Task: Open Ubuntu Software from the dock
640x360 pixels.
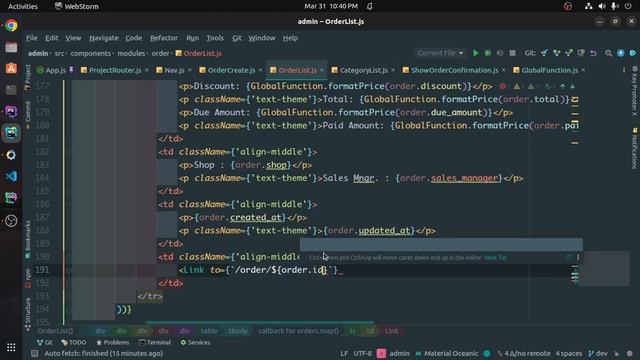Action: pyautogui.click(x=11, y=68)
